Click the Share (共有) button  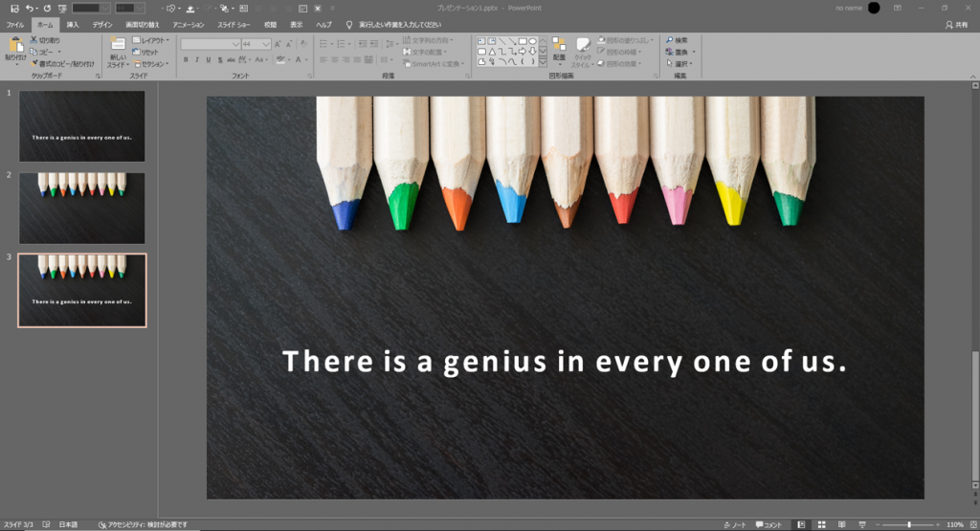956,25
